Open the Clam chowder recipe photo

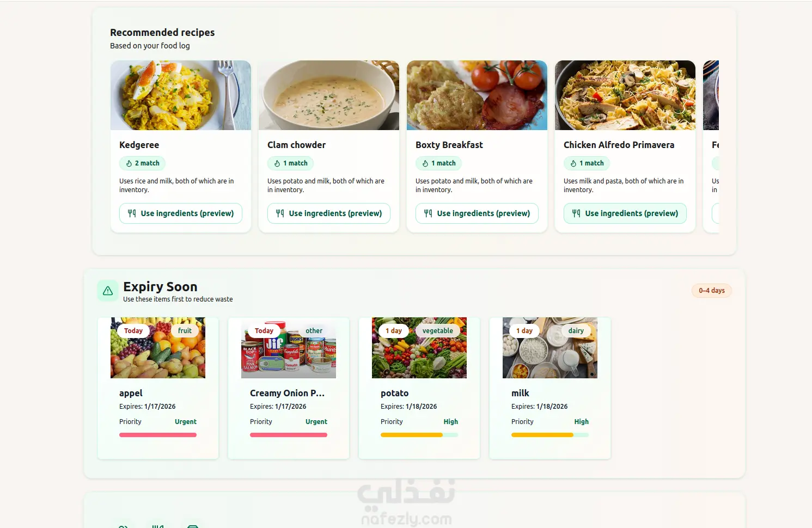pos(329,95)
